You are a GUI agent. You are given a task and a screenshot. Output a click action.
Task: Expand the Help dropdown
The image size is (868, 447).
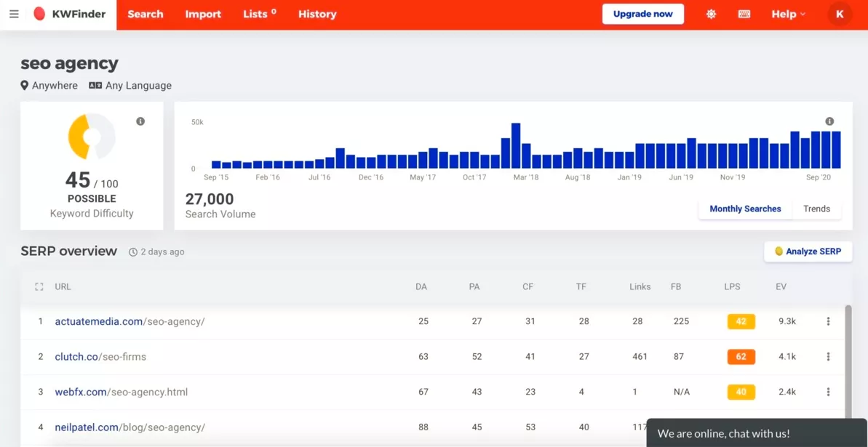click(788, 15)
